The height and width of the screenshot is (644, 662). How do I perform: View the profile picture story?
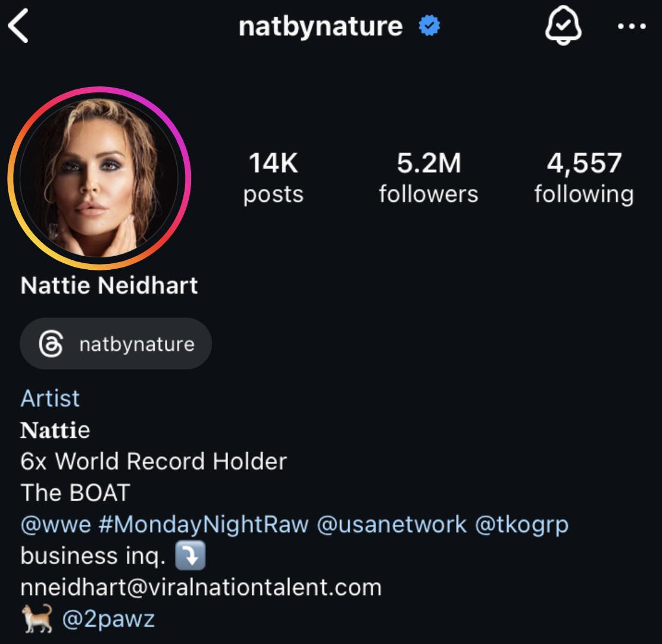point(99,178)
